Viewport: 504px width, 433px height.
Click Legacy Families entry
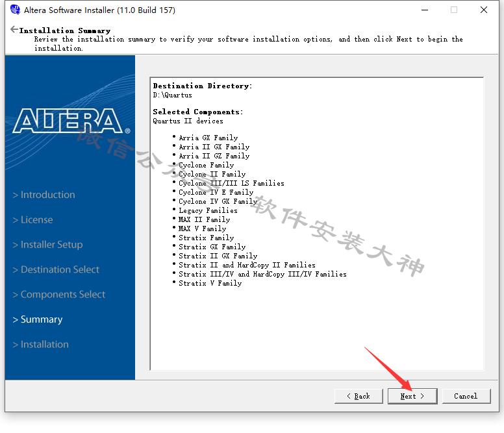[x=208, y=210]
